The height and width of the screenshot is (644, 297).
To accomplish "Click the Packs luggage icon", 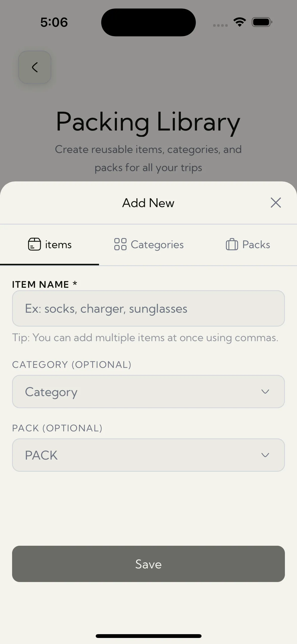I will pyautogui.click(x=232, y=244).
